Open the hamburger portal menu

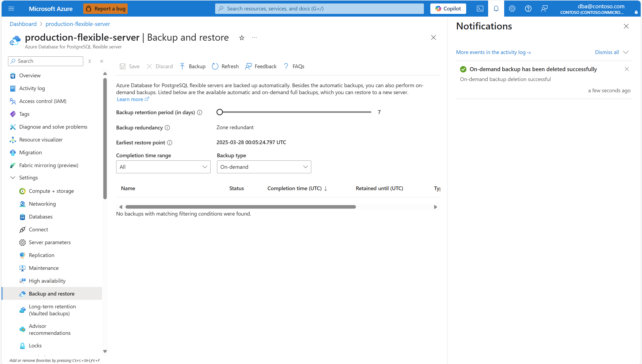coord(11,9)
